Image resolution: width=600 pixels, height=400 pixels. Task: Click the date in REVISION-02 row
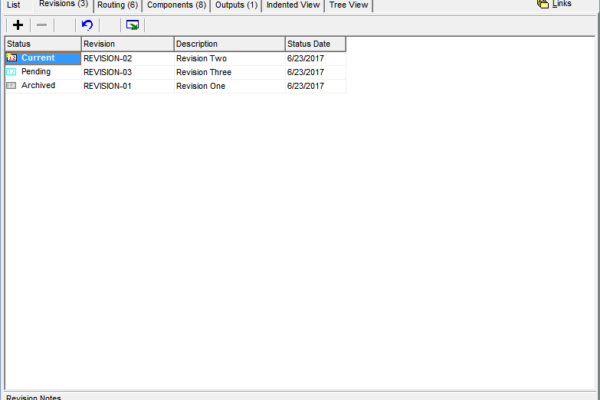pos(316,59)
